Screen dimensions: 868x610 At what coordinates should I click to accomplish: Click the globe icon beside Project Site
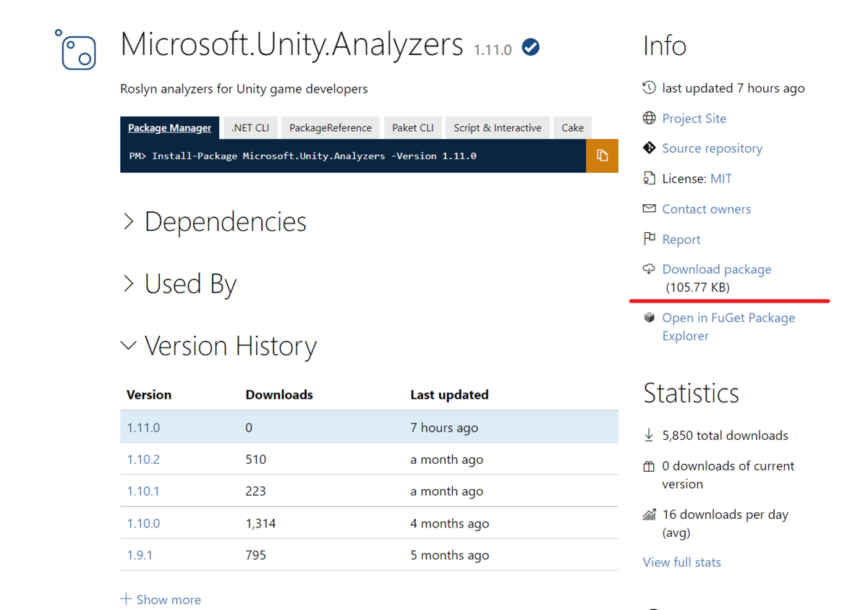[x=649, y=118]
